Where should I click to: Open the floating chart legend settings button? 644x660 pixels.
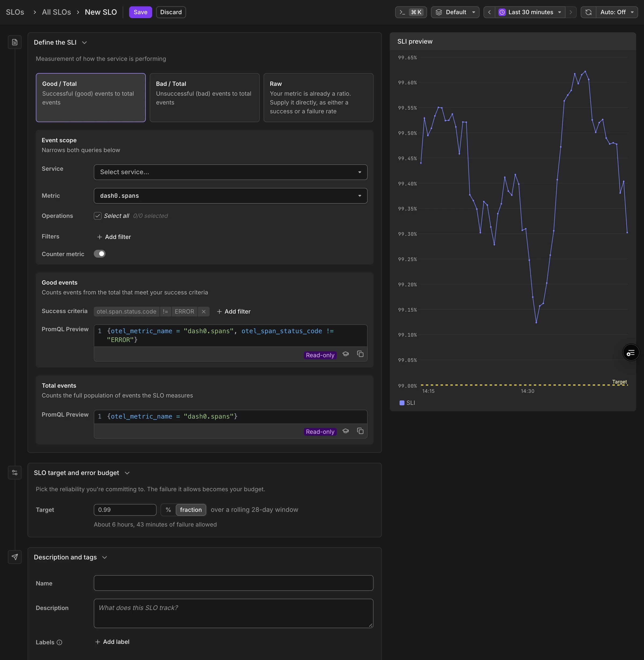631,353
